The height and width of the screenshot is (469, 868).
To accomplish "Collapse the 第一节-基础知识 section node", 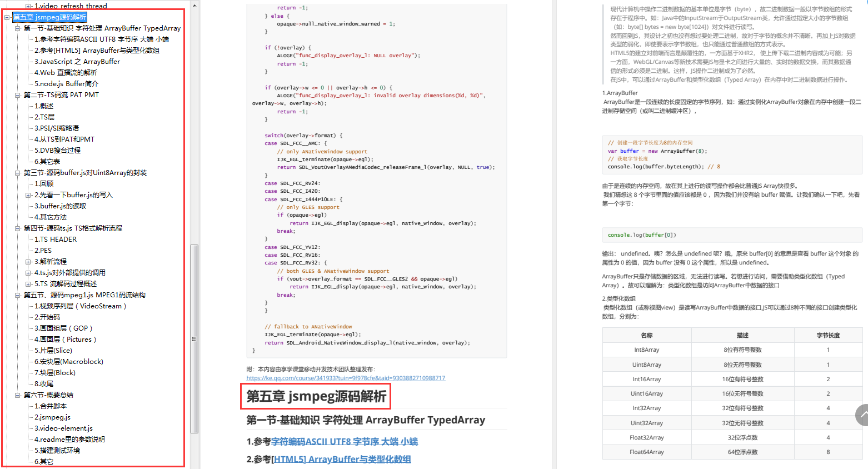I will [x=17, y=28].
